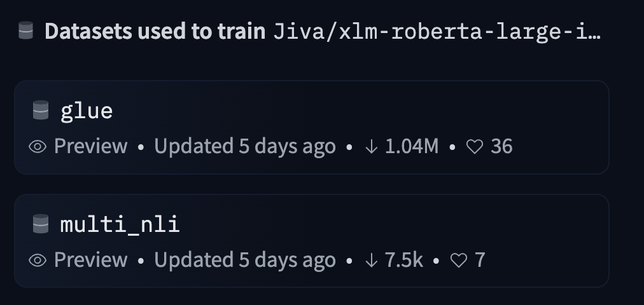Open the Jiva/xlm-roberta-large model name link
This screenshot has width=644, height=305.
437,31
